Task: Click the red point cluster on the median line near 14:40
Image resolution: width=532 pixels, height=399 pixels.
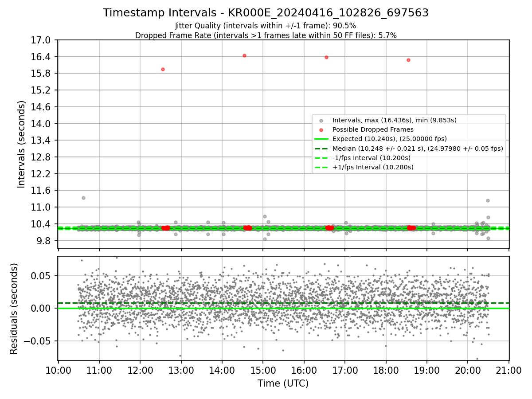Action: pos(247,228)
